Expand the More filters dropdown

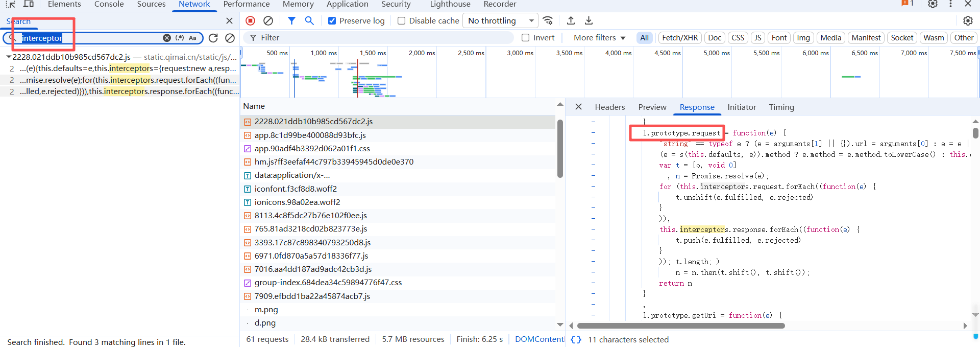599,38
